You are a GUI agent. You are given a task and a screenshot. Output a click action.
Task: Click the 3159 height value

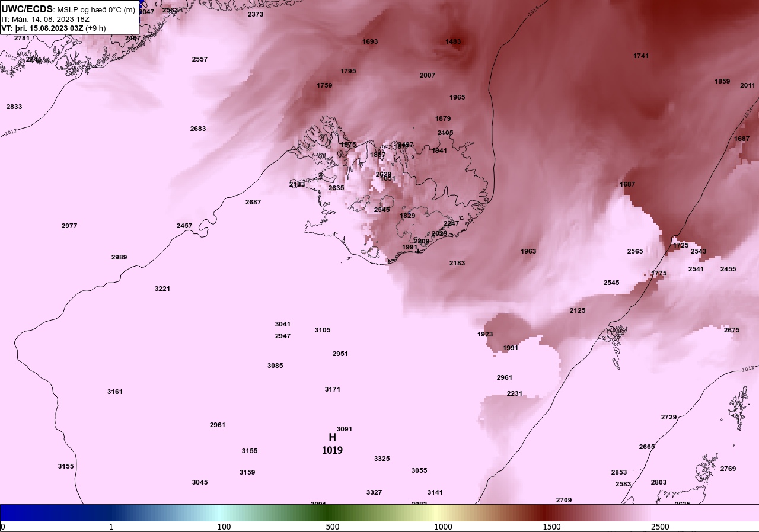coord(247,472)
